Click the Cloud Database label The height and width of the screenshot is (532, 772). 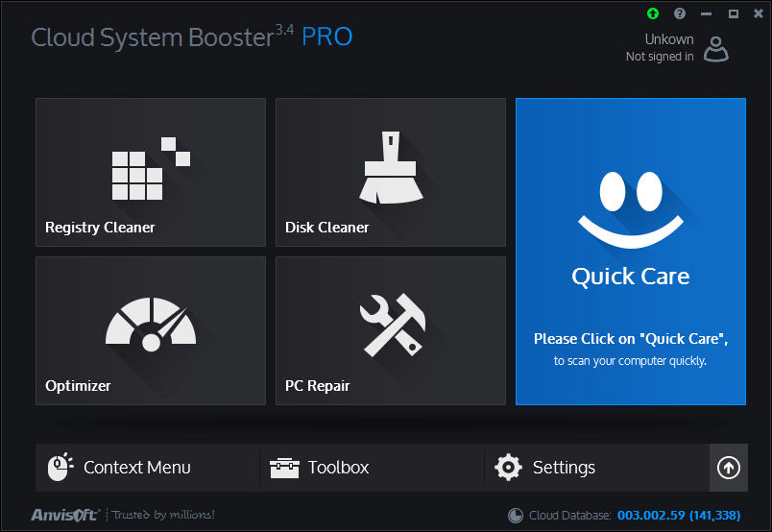569,516
